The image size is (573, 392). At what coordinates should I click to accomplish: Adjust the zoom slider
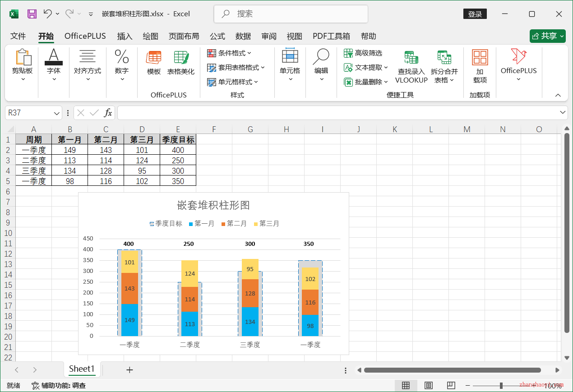click(x=501, y=385)
